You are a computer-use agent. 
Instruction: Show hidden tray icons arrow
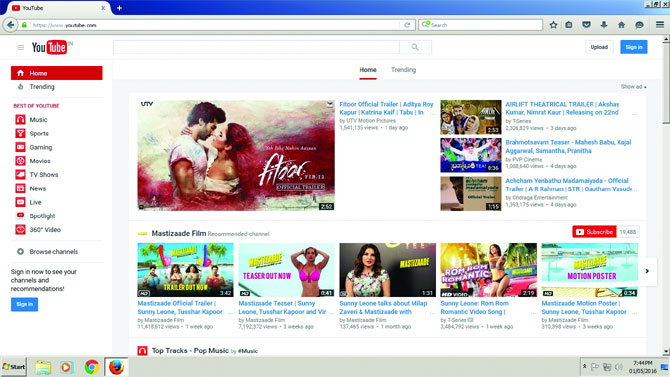585,367
